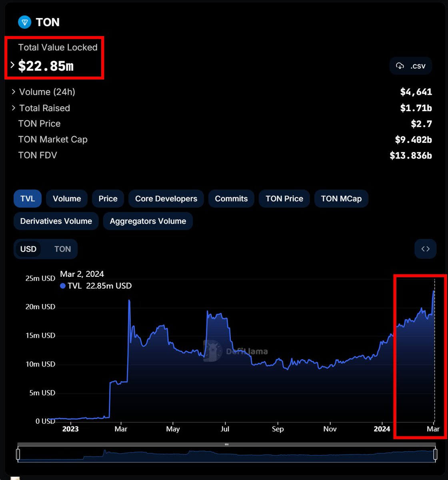Click the $9.402b market cap value
The height and width of the screenshot is (480, 448).
pyautogui.click(x=413, y=140)
